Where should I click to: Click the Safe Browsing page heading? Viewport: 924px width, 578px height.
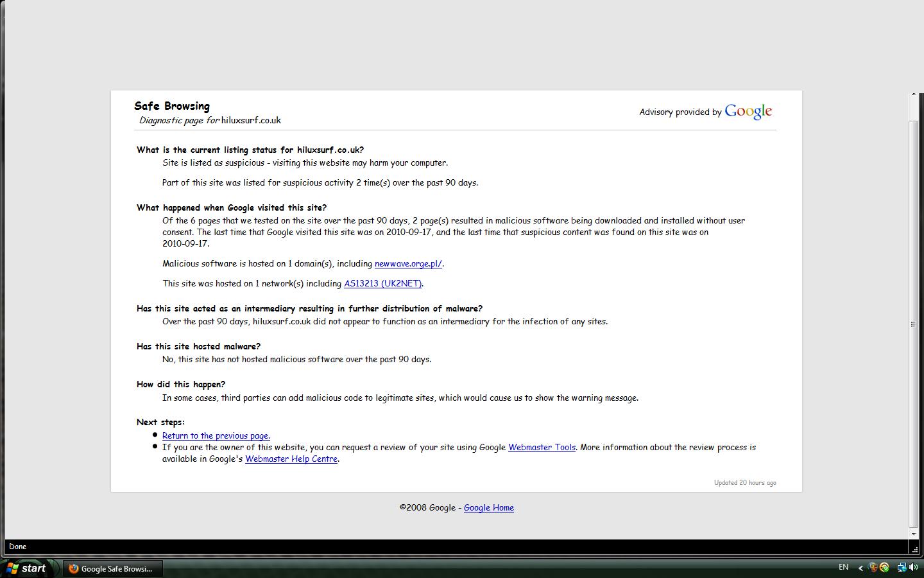(172, 107)
